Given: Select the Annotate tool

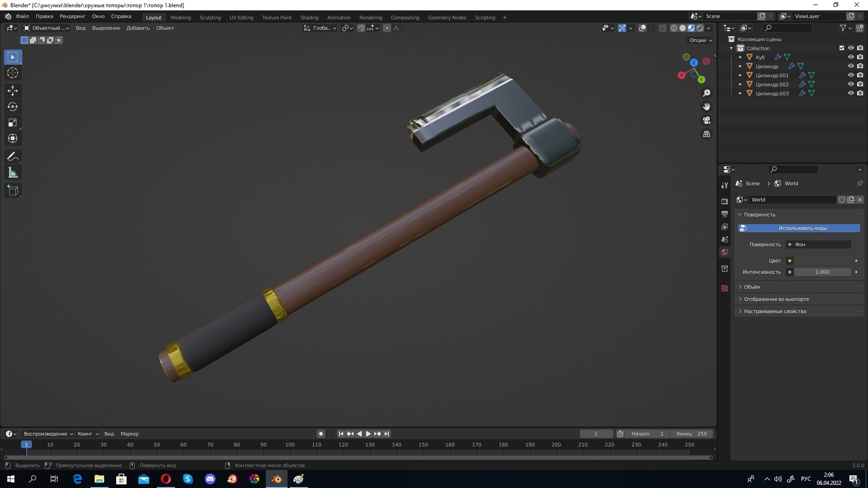Looking at the screenshot, I should coord(13,156).
